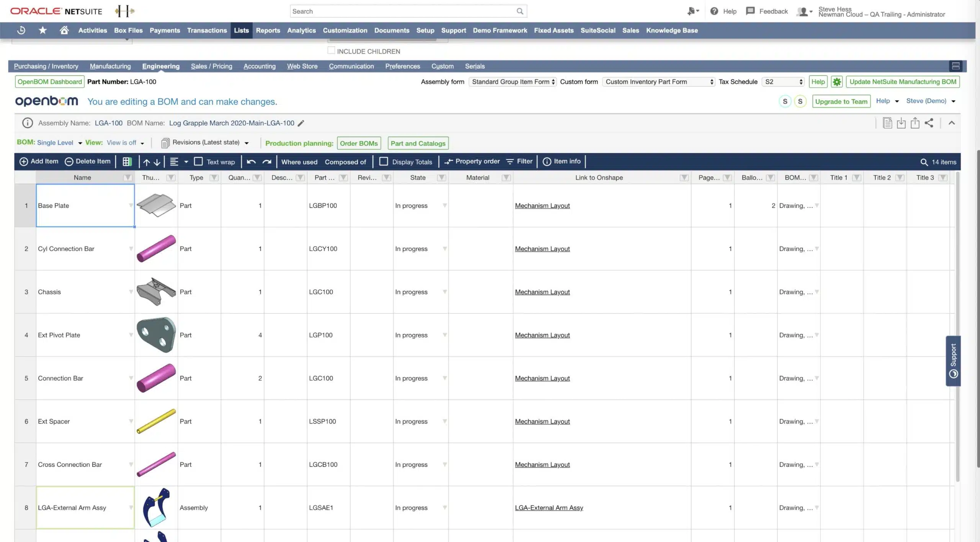Search the BOM with the magnifier icon
The image size is (980, 542).
point(924,162)
